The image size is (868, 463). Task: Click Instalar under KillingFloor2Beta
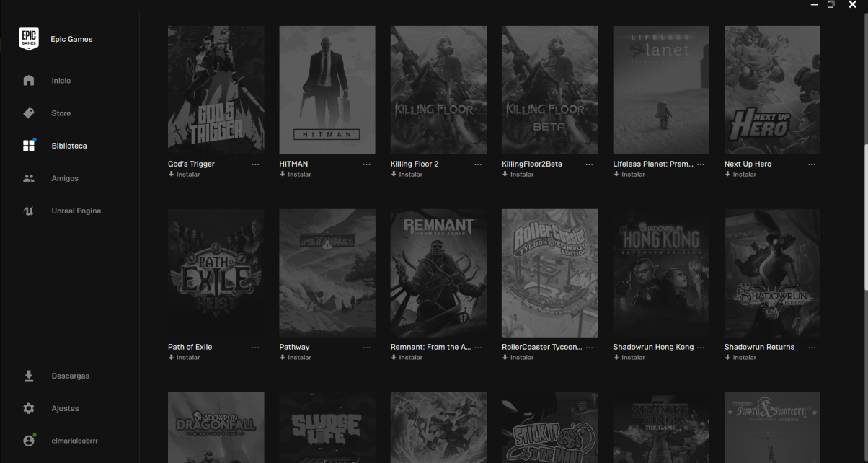click(518, 175)
